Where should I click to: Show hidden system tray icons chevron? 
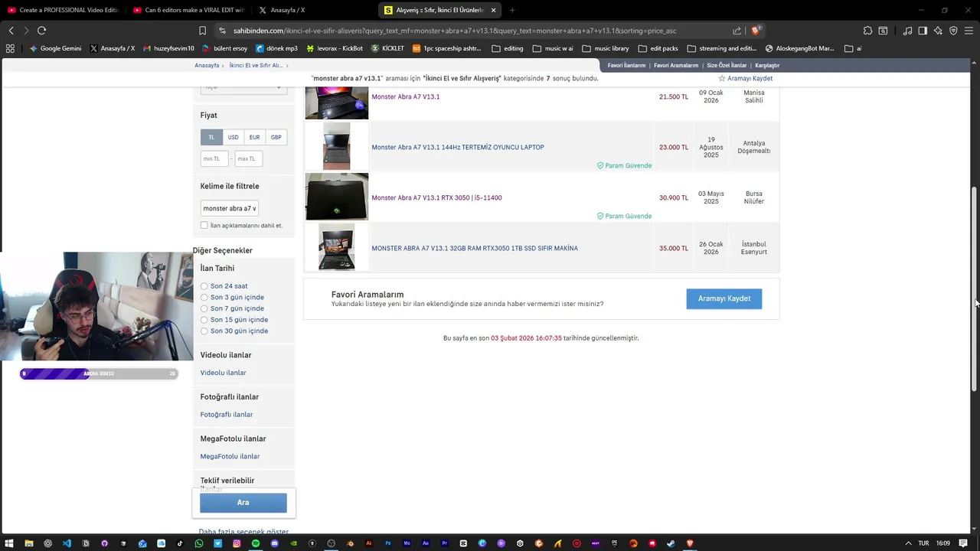pyautogui.click(x=908, y=543)
